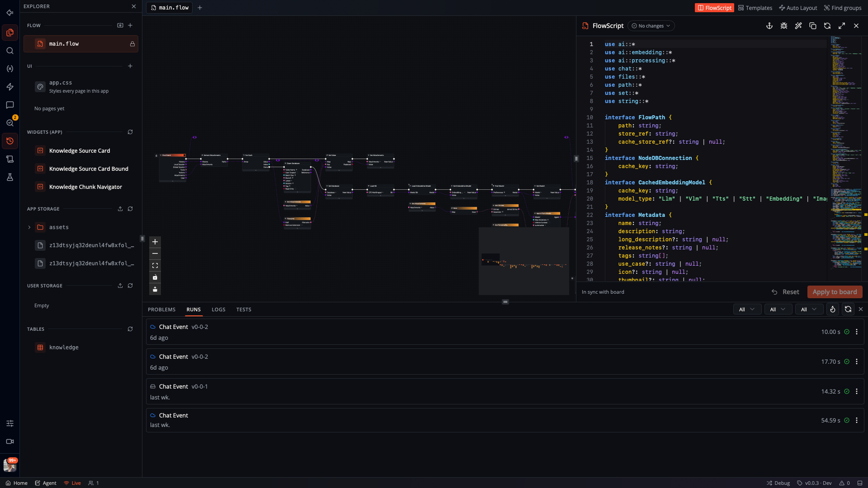868x488 pixels.
Task: Open the video camera icon in sidebar
Action: (x=10, y=441)
